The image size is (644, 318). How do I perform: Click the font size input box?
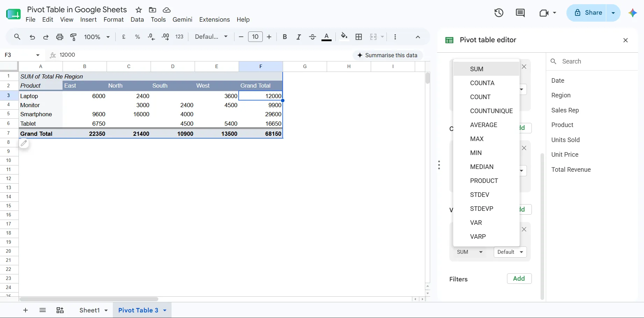255,37
